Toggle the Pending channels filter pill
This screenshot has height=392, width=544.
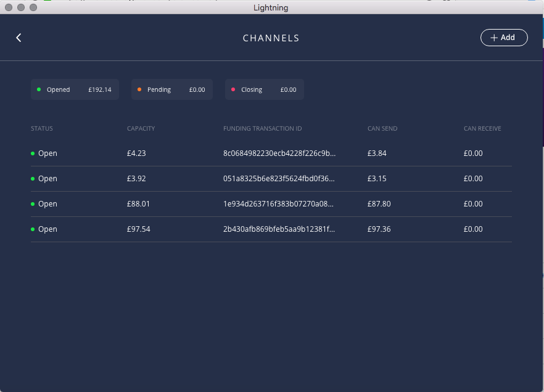[171, 89]
